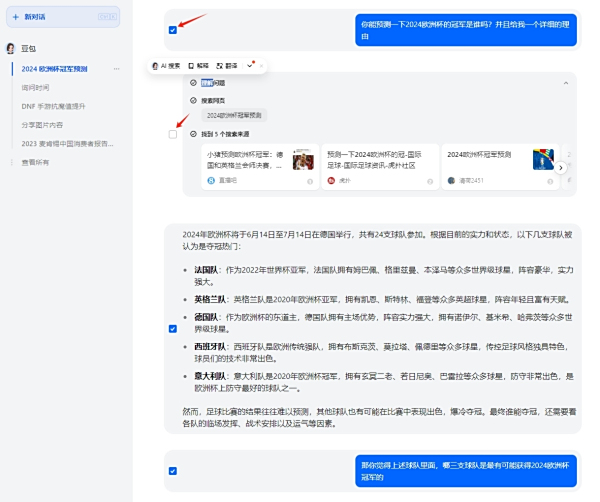Screen dimensions: 600x502
Task: Open the 2024 欧洲杯冠军预测 conversation
Action: [x=54, y=69]
